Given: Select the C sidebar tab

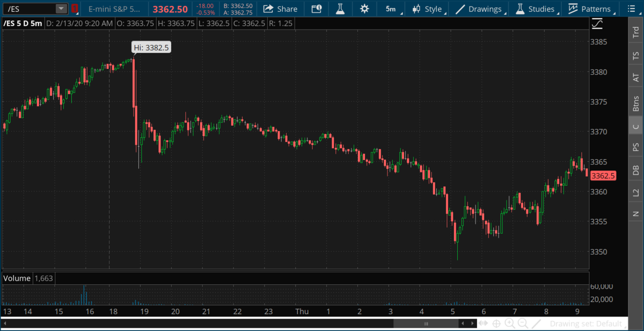Looking at the screenshot, I should pos(636,127).
